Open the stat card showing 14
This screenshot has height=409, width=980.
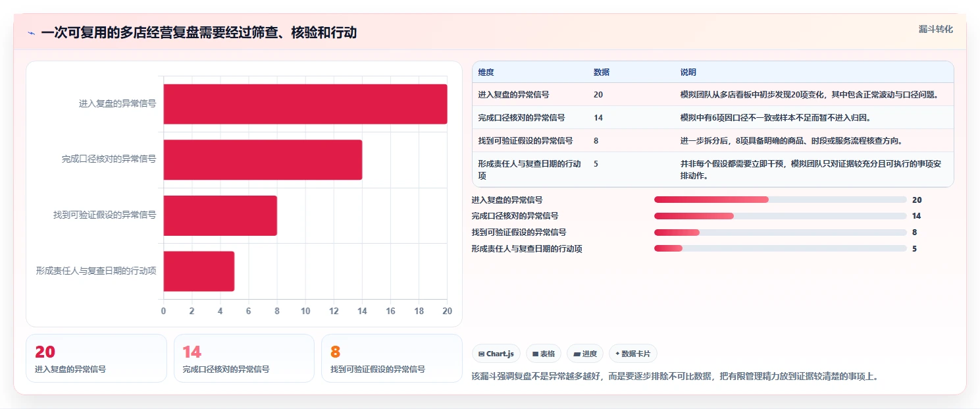point(244,358)
